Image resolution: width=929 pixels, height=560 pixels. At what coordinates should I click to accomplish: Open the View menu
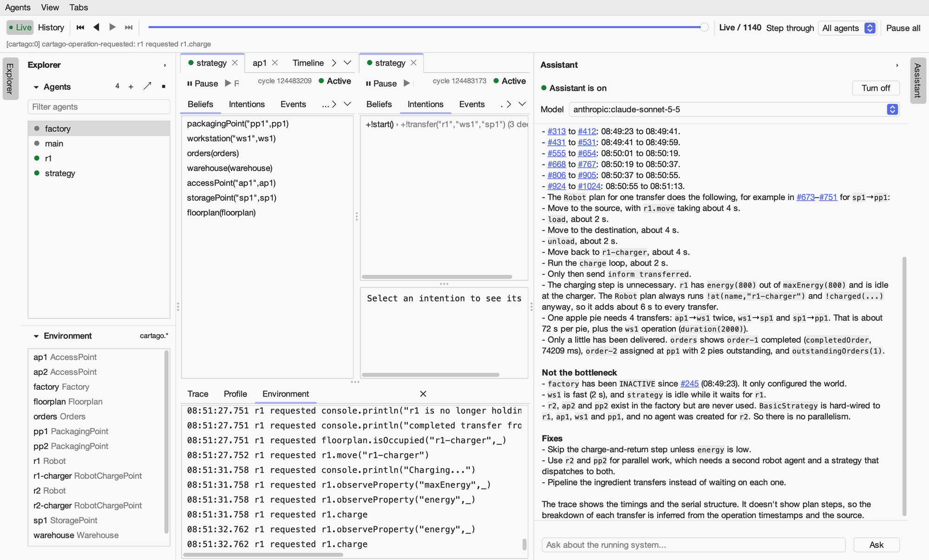(x=50, y=7)
